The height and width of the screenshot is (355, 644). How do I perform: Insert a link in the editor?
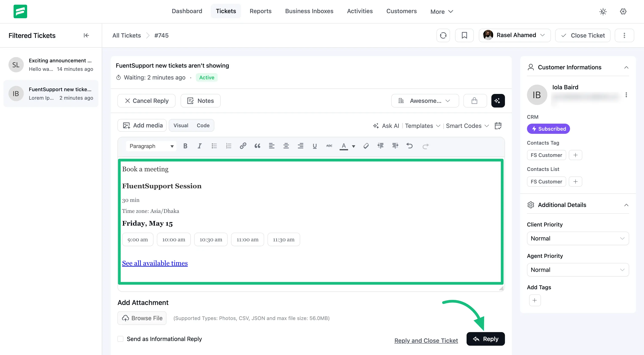pyautogui.click(x=243, y=146)
